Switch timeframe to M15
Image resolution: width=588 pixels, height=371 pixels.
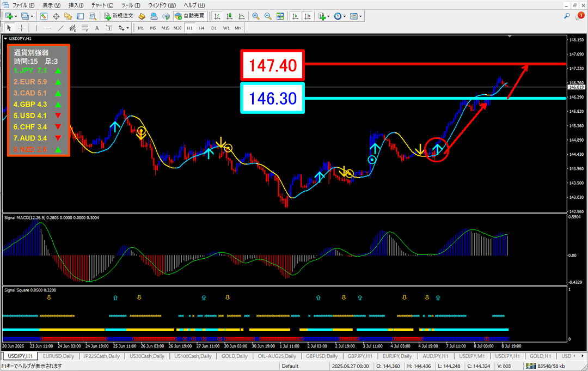[166, 28]
